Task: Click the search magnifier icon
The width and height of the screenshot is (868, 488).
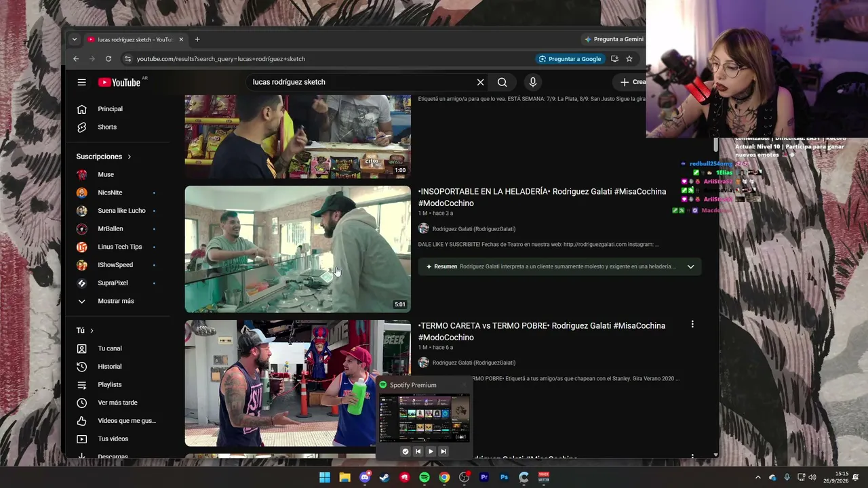Action: pos(502,82)
